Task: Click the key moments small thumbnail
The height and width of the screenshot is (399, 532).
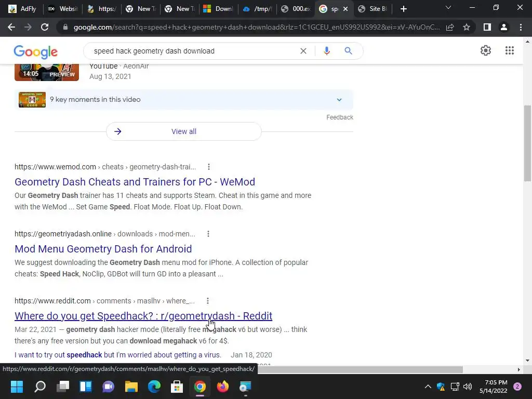Action: [32, 99]
